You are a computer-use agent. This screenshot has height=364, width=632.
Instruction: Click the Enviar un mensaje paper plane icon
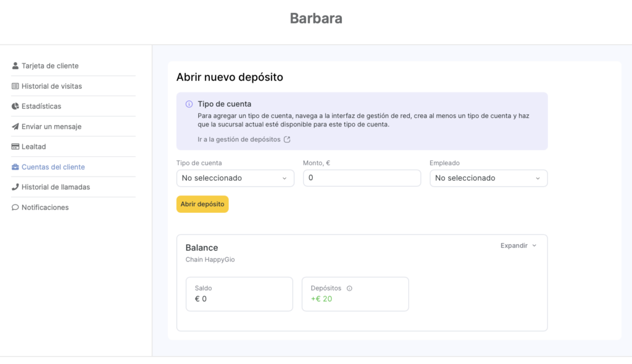point(15,126)
